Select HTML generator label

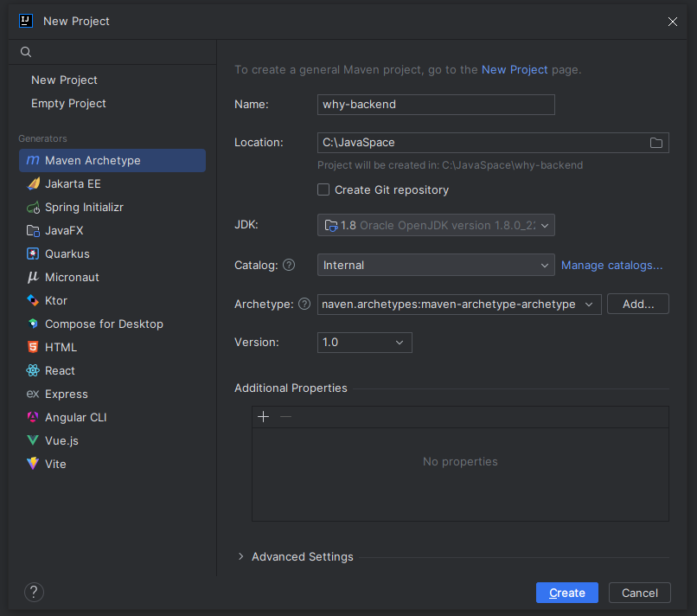[61, 347]
